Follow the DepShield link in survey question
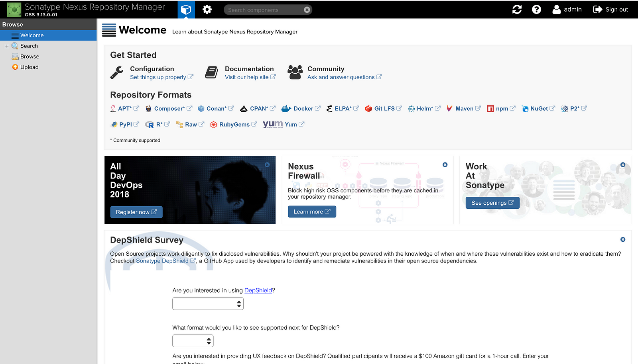638x364 pixels. pyautogui.click(x=258, y=290)
